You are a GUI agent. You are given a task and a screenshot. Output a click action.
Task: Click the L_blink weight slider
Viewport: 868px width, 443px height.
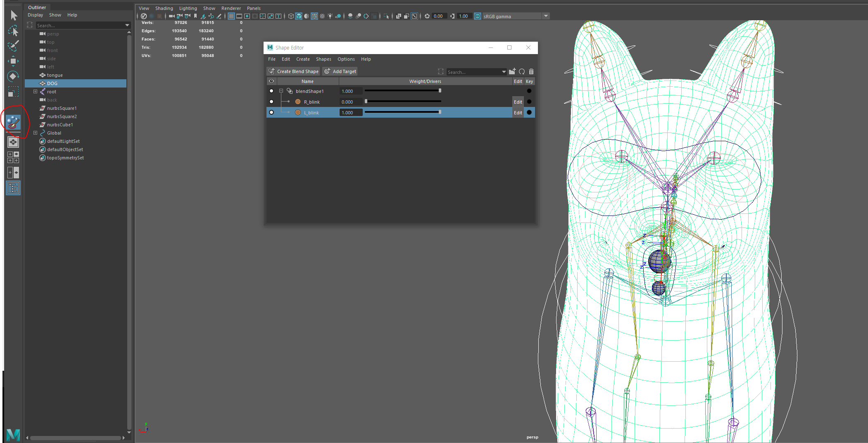(403, 112)
